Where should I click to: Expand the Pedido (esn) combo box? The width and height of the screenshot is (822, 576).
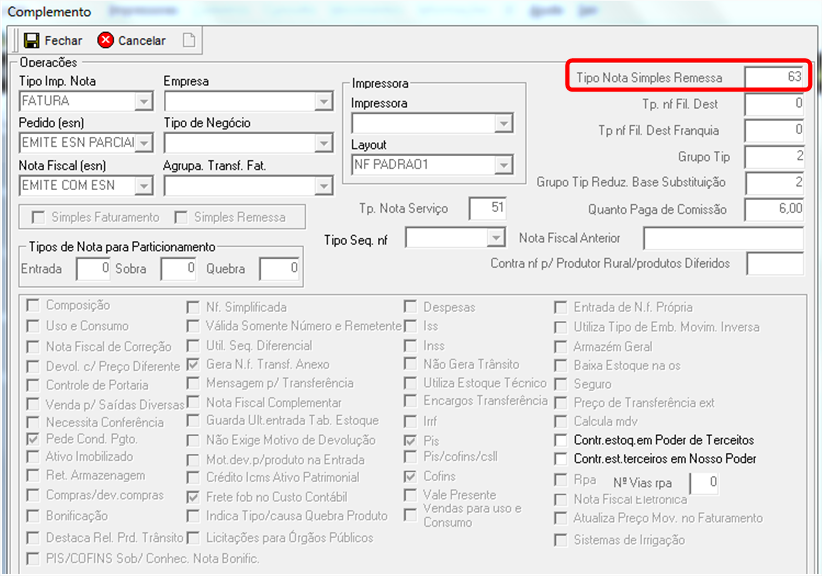pyautogui.click(x=143, y=143)
